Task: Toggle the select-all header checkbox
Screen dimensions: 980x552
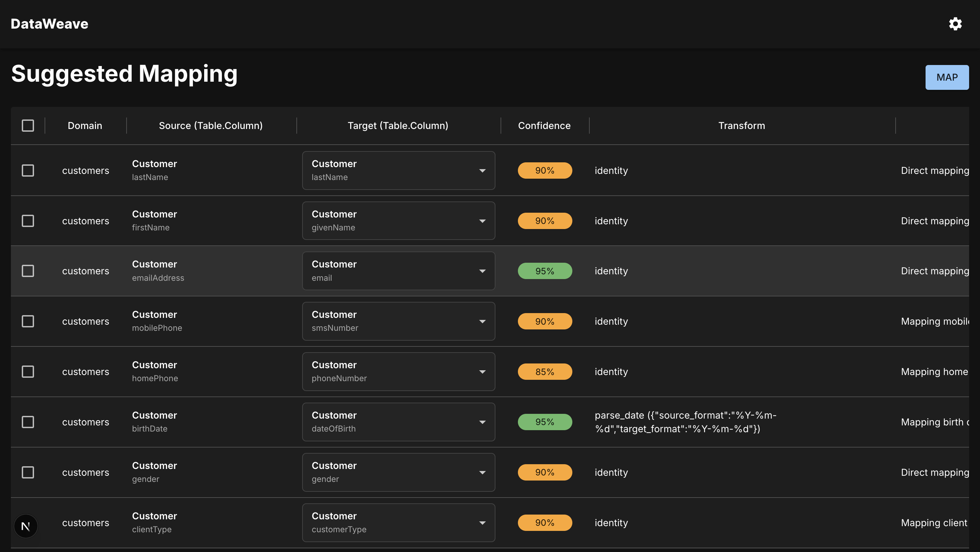Action: tap(28, 126)
